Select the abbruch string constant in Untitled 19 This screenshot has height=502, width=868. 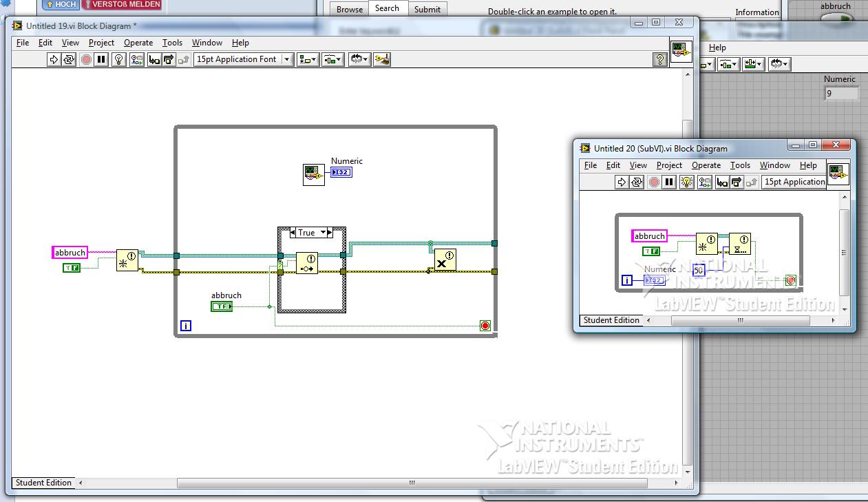click(70, 253)
